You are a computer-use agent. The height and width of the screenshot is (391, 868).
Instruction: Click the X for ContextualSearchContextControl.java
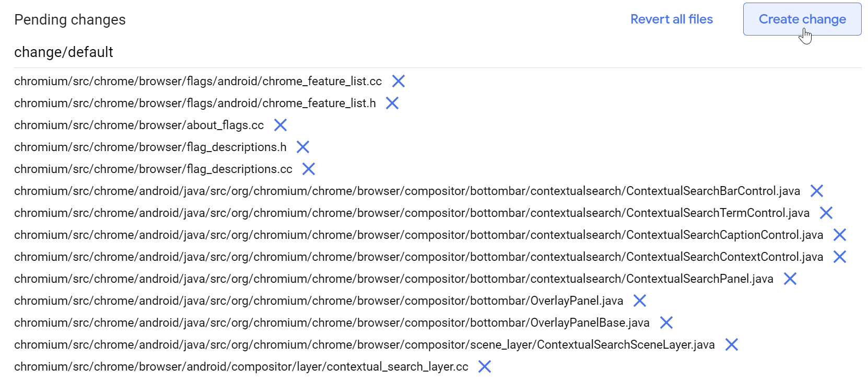pyautogui.click(x=840, y=257)
